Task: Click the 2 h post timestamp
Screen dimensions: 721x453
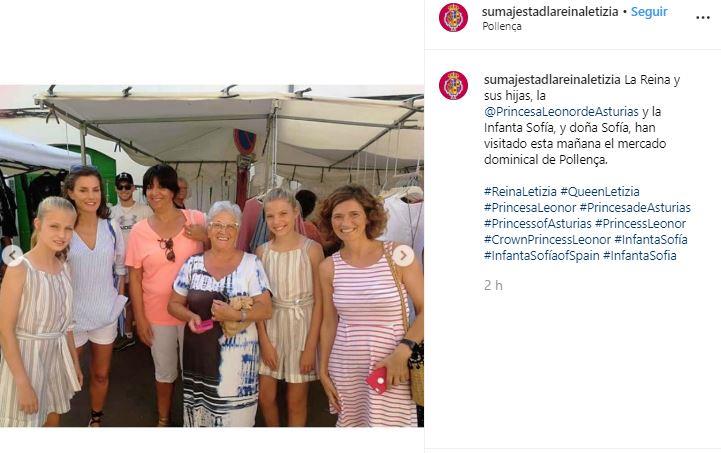Action: 493,286
